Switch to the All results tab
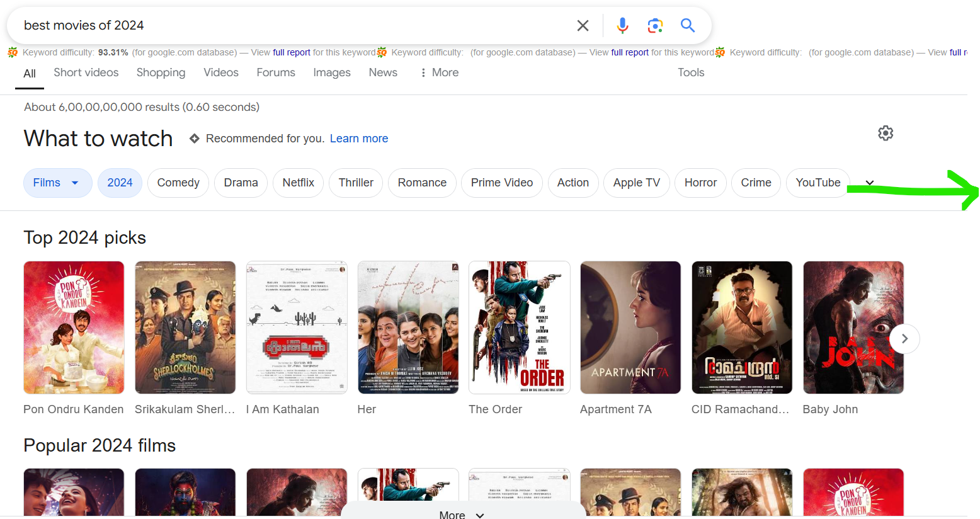 coord(30,74)
